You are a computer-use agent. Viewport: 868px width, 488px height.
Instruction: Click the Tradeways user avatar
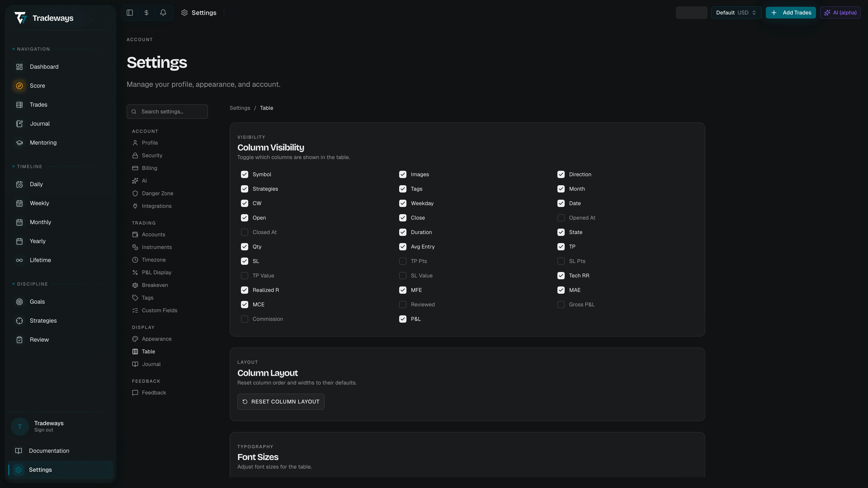tap(20, 426)
